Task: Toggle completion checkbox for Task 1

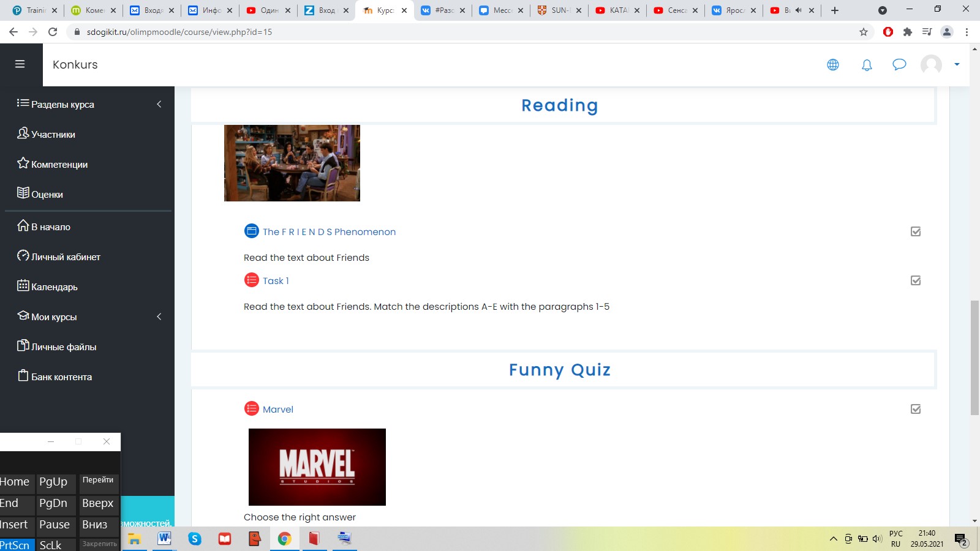Action: pyautogui.click(x=916, y=280)
